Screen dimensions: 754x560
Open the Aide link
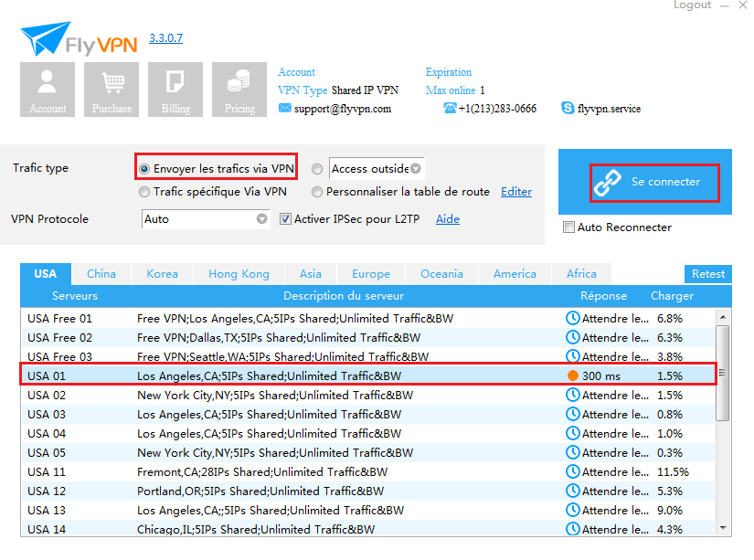(x=448, y=219)
